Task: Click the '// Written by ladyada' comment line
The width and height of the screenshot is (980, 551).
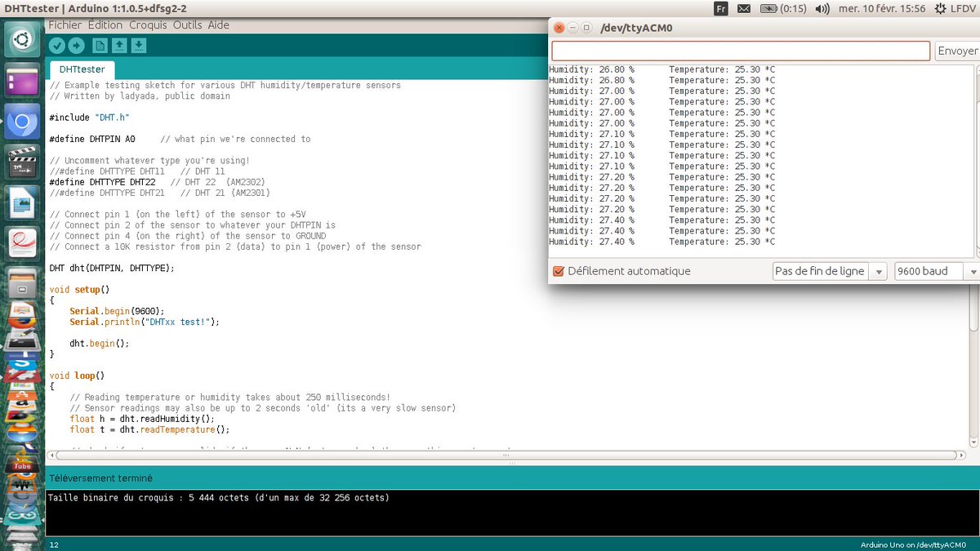Action: (x=140, y=96)
